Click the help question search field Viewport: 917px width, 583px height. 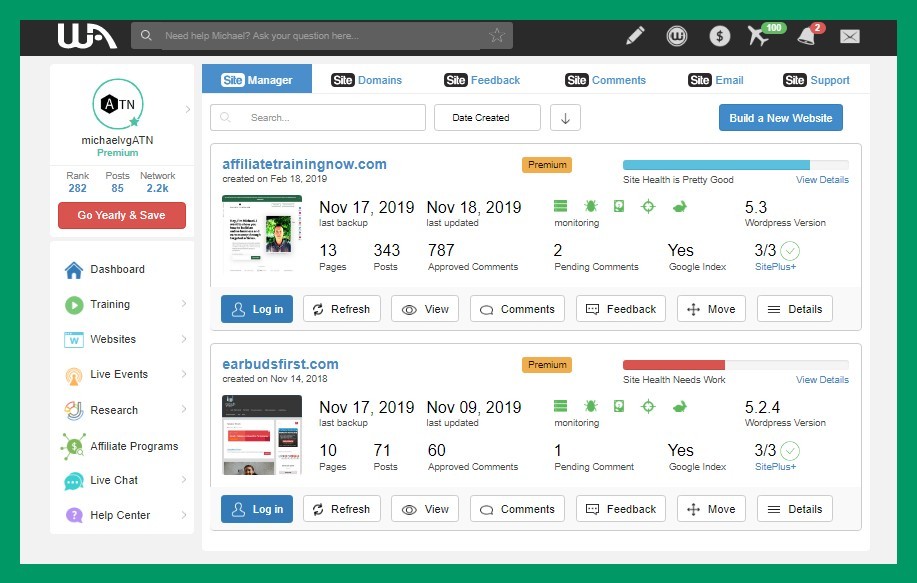pyautogui.click(x=322, y=36)
